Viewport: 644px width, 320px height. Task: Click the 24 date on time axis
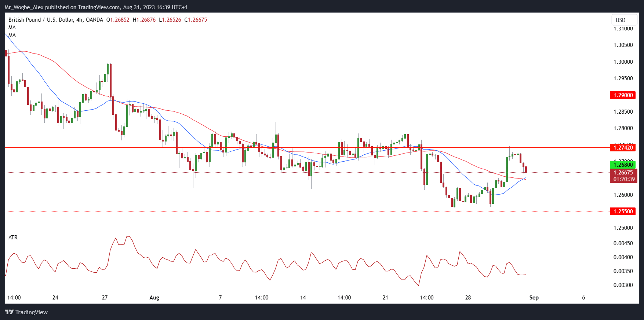coord(55,298)
